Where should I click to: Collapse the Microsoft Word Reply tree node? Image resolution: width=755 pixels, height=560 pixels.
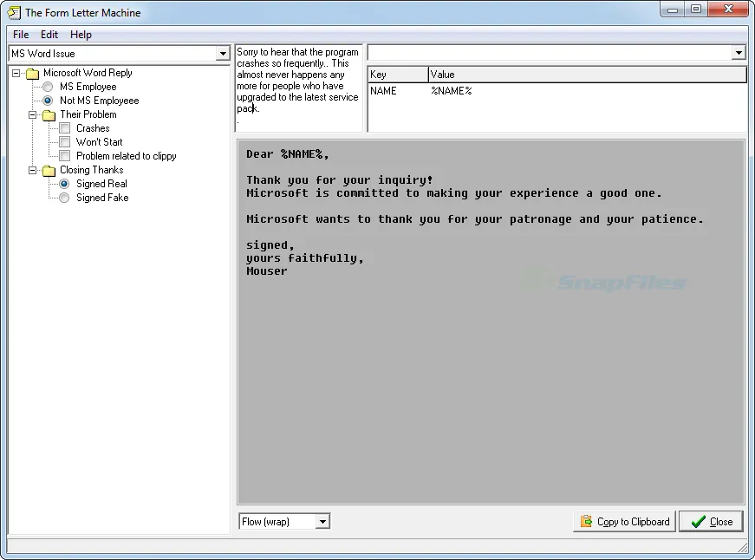pyautogui.click(x=16, y=73)
